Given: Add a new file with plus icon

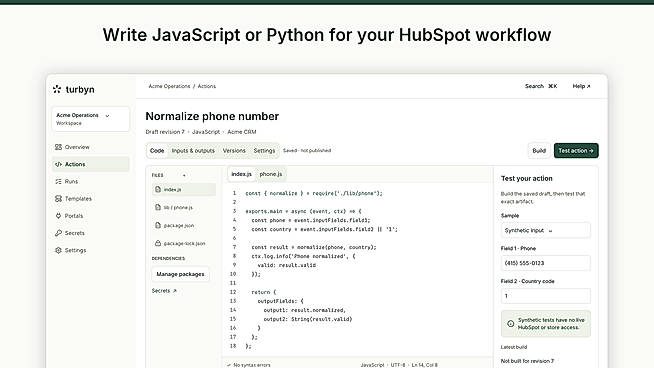Looking at the screenshot, I should 184,175.
